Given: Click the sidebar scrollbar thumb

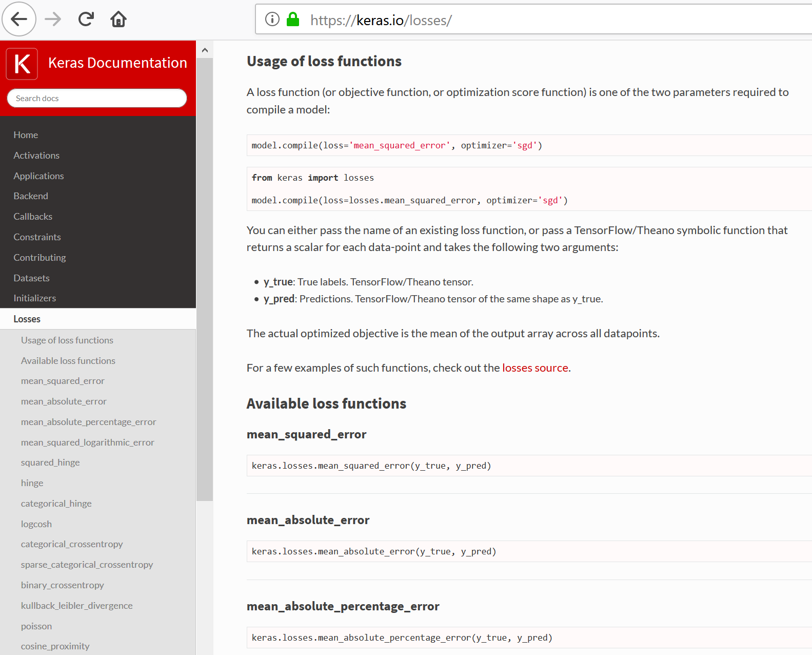Looking at the screenshot, I should click(205, 279).
